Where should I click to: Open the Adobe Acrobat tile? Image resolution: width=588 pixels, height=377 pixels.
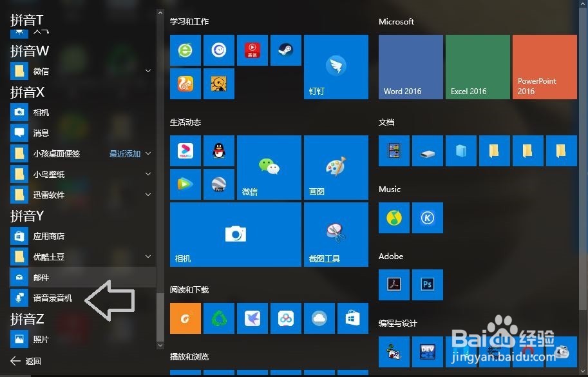[394, 285]
